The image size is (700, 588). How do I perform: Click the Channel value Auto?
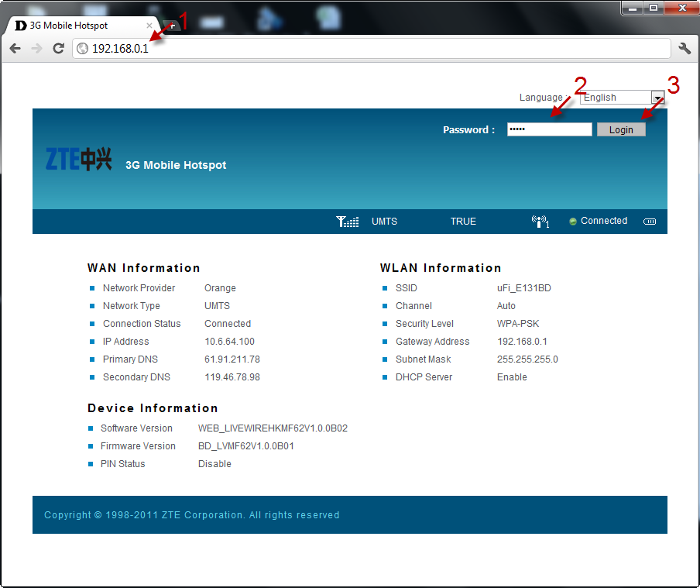[506, 305]
